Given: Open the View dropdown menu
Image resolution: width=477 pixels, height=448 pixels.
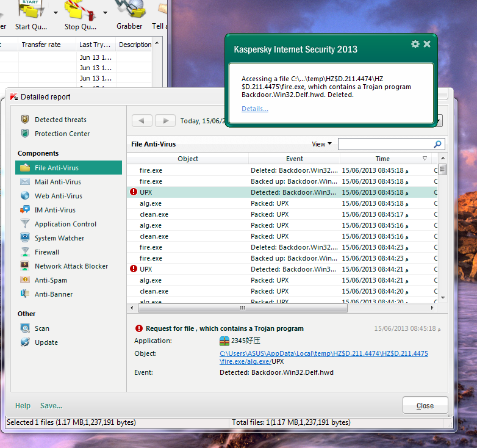Looking at the screenshot, I should 321,144.
